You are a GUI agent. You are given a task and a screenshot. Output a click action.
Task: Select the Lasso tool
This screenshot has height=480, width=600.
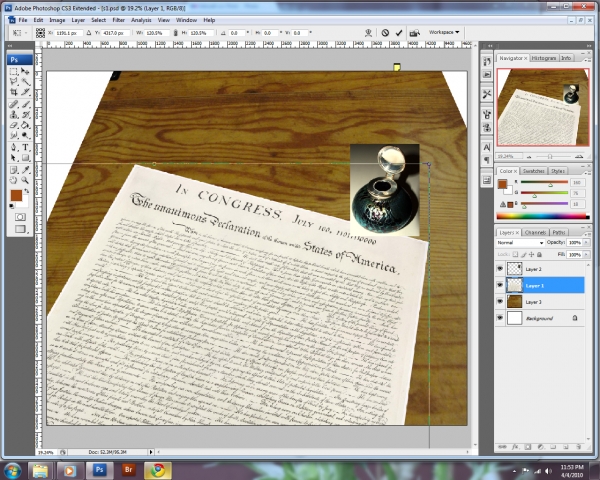coord(14,81)
